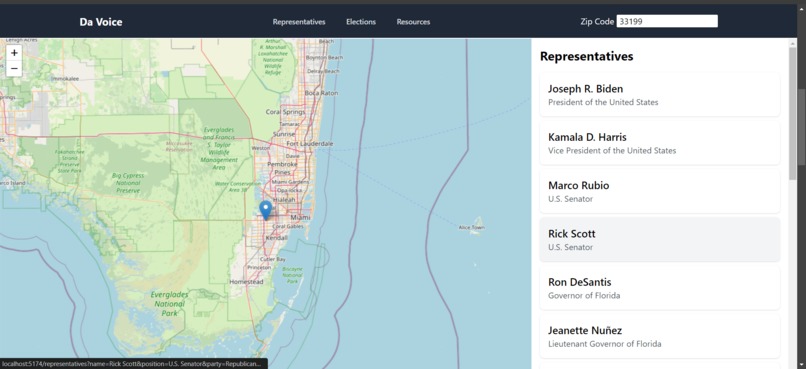This screenshot has width=806, height=369.
Task: Open the Da Voice home link
Action: coord(101,22)
